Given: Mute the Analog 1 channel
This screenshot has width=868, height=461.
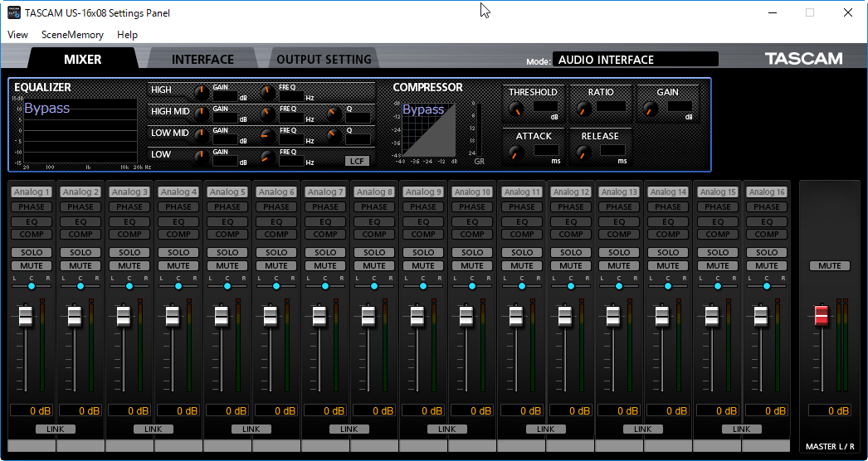Looking at the screenshot, I should click(x=32, y=266).
